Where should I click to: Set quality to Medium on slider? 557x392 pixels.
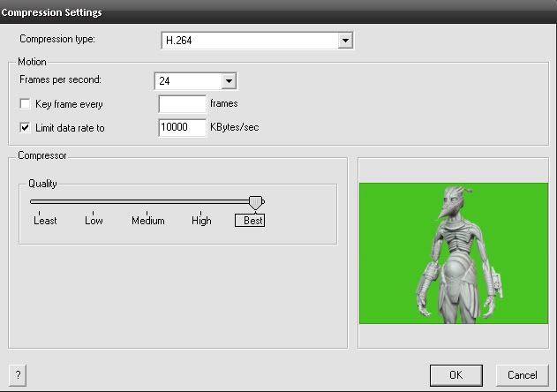pos(147,202)
